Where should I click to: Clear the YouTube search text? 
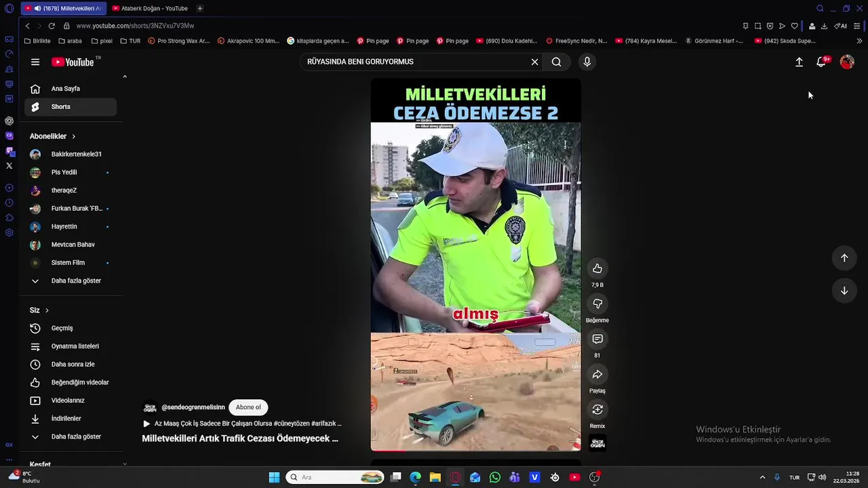(x=534, y=62)
